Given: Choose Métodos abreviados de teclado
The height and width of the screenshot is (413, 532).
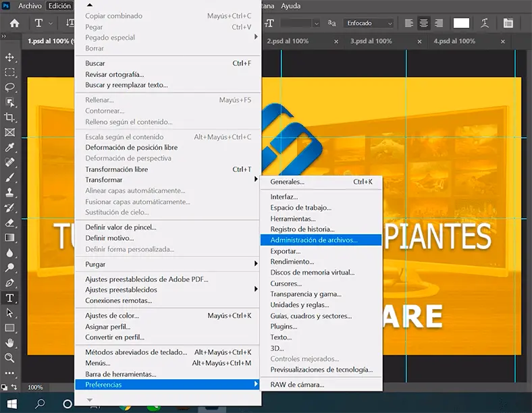Looking at the screenshot, I should coord(168,352).
